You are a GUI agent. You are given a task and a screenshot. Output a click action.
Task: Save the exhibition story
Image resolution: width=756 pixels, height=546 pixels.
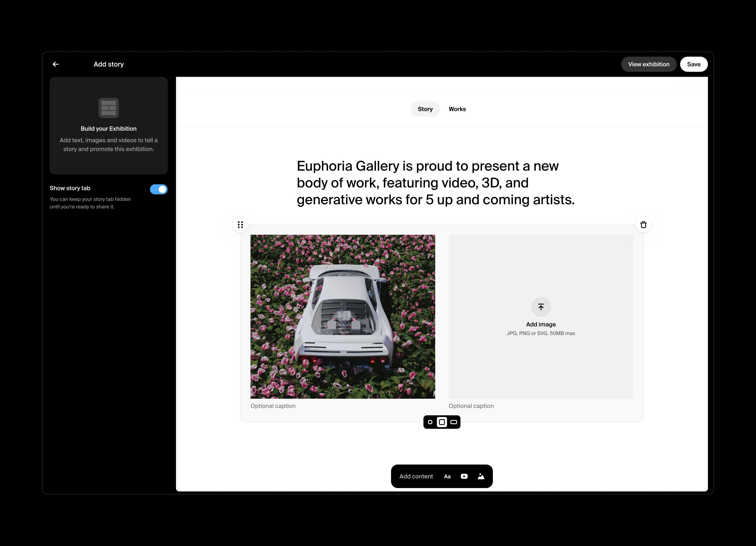point(694,64)
